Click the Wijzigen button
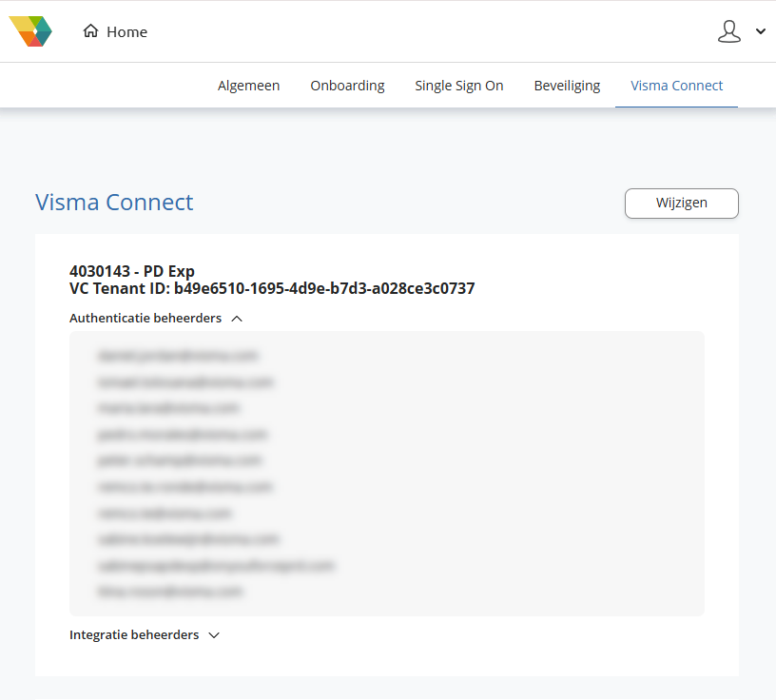 click(682, 203)
